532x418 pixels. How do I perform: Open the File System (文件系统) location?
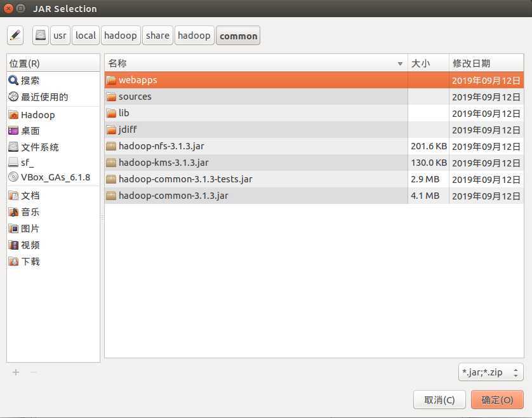(x=53, y=147)
